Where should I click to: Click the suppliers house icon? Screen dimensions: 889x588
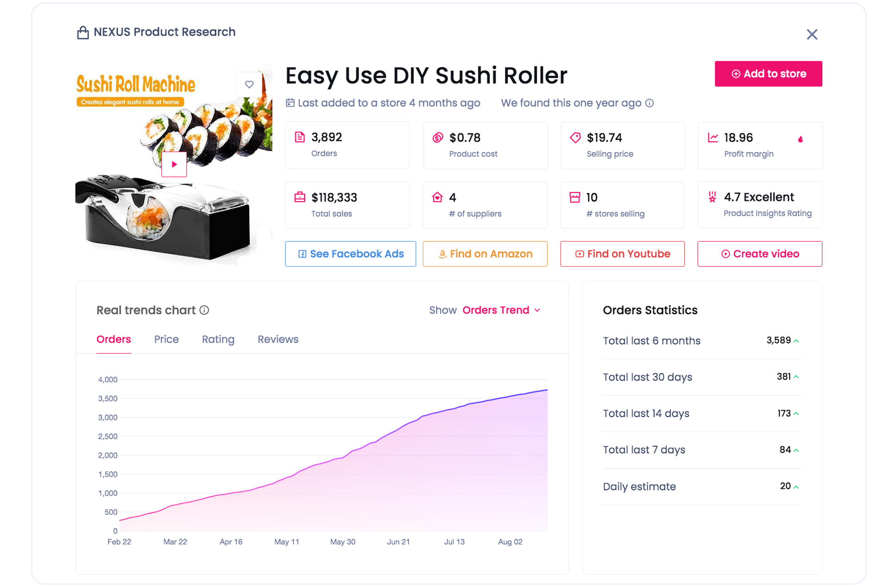[437, 197]
